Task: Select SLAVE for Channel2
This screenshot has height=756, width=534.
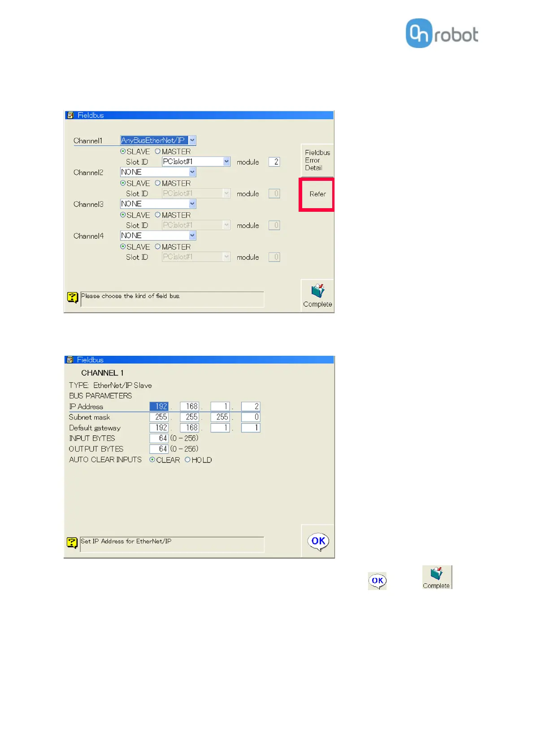Action: coord(123,184)
